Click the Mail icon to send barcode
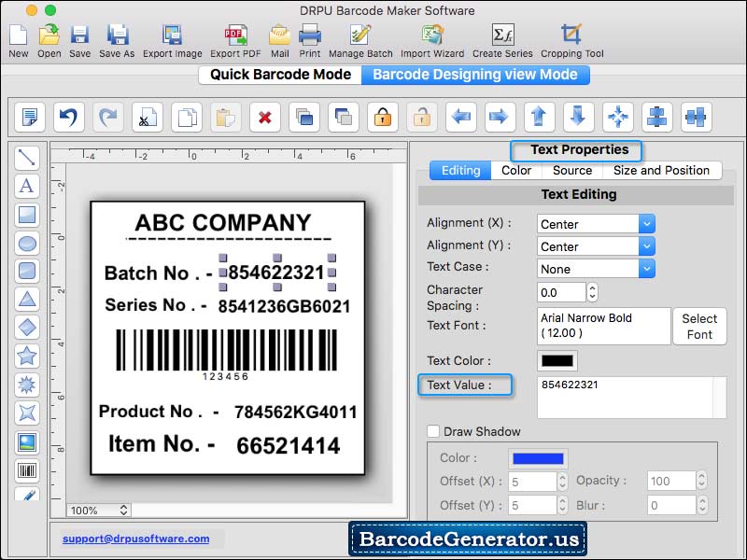The image size is (747, 560). 278,35
